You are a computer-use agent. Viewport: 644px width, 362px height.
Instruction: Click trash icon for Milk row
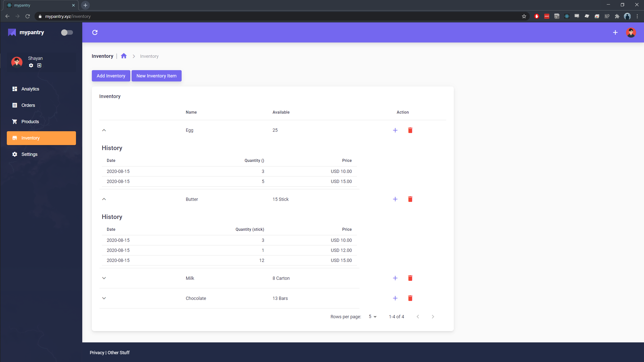410,278
